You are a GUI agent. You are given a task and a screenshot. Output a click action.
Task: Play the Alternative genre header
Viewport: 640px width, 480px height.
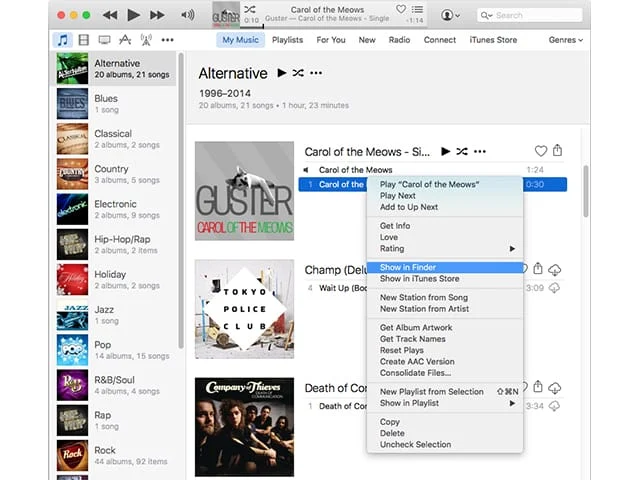[282, 73]
